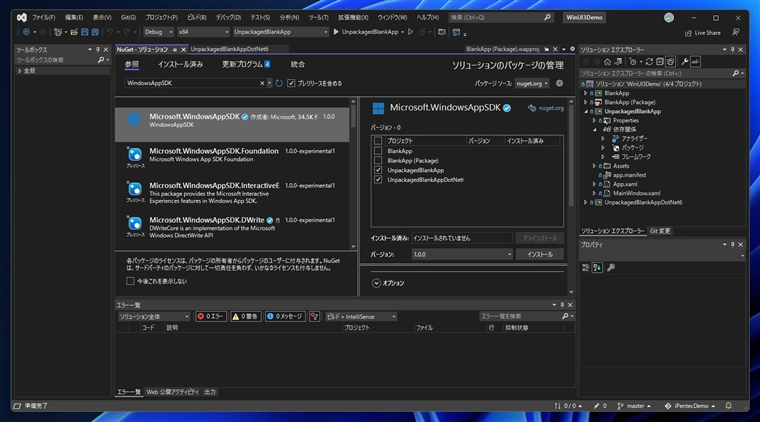The image size is (760, 422).
Task: Click the search magnifier in the top search box
Action: pyautogui.click(x=547, y=17)
